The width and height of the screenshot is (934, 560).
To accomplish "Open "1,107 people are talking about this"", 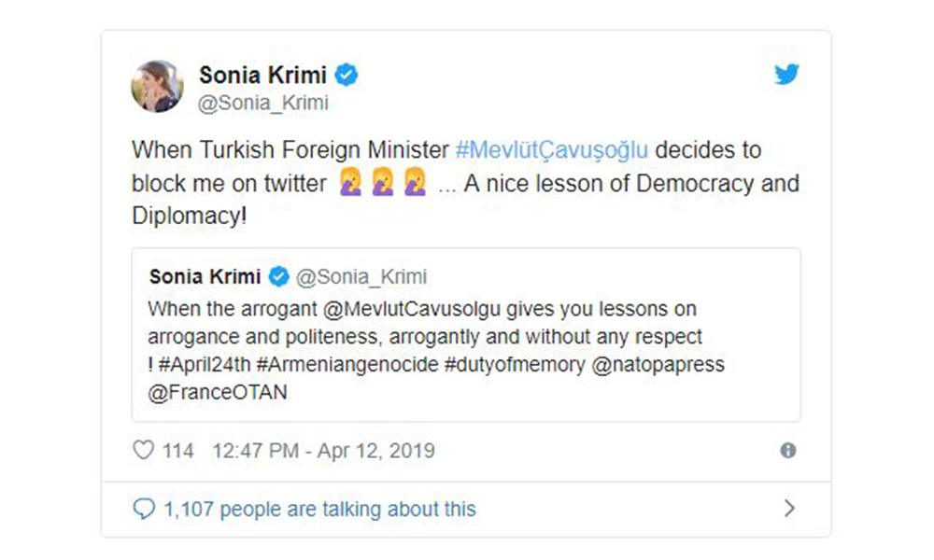I will pyautogui.click(x=319, y=509).
